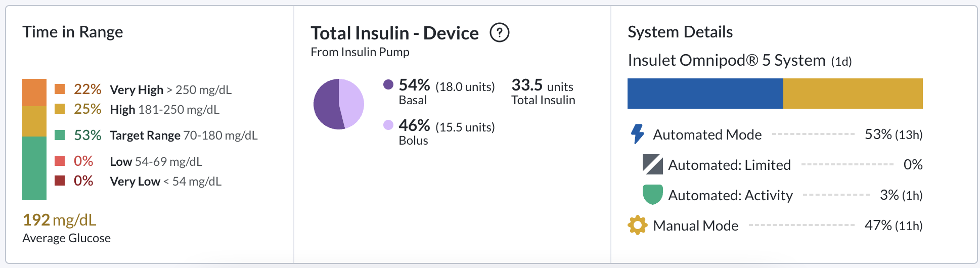Image resolution: width=980 pixels, height=268 pixels.
Task: Click the Manual Mode 47% (11h) value
Action: pos(894,225)
